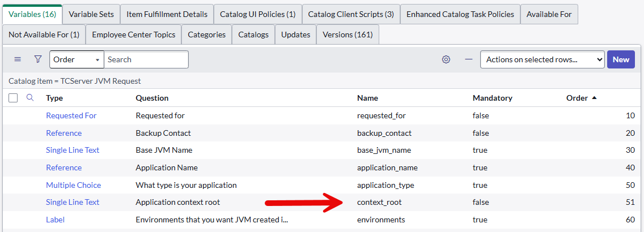Viewport: 644px width, 232px height.
Task: Collapse the list using the minus icon
Action: 468,59
